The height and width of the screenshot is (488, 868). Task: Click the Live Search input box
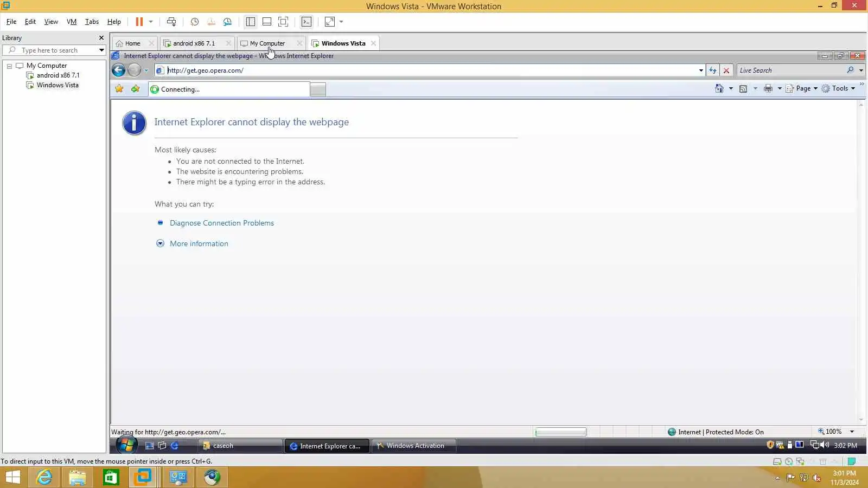click(x=791, y=70)
